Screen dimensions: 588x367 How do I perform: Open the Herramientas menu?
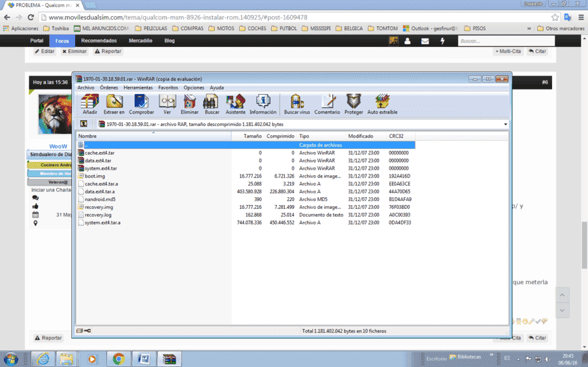(138, 88)
